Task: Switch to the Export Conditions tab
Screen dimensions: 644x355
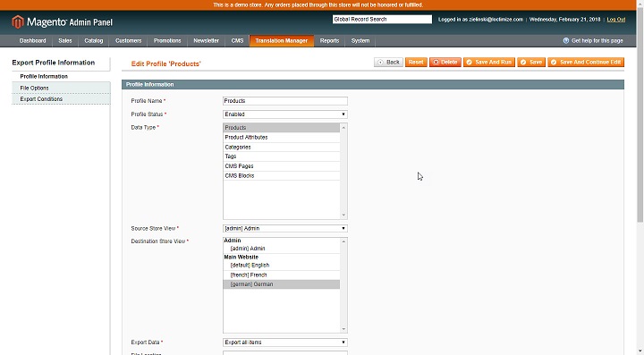Action: click(61, 99)
